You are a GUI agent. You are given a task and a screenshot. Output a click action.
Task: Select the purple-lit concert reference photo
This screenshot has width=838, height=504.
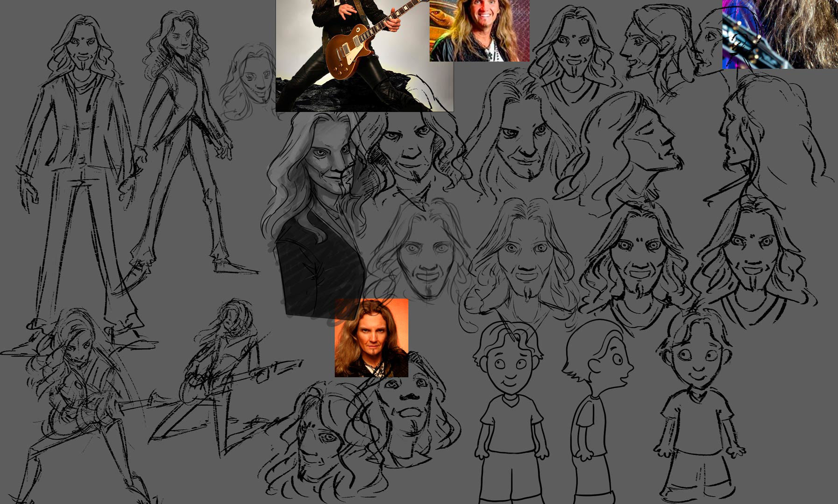click(x=780, y=35)
